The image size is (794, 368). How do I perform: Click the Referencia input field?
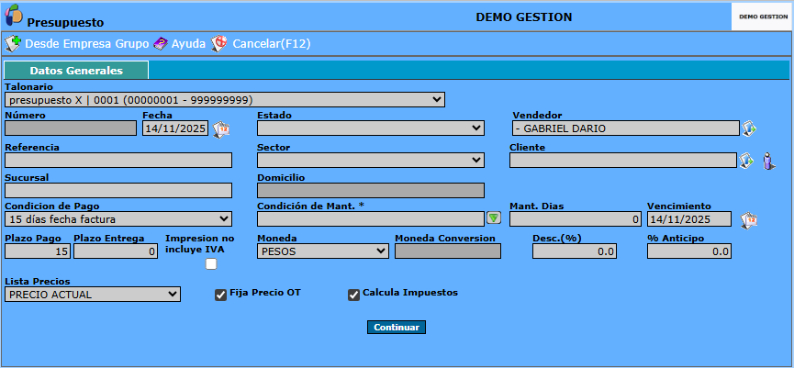[x=118, y=160]
